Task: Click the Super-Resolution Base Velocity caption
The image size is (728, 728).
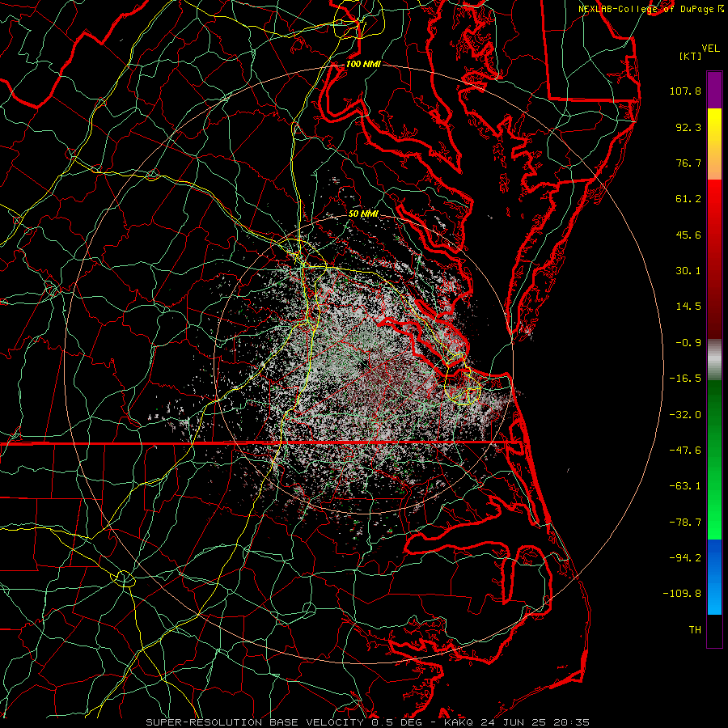Action: [368, 722]
